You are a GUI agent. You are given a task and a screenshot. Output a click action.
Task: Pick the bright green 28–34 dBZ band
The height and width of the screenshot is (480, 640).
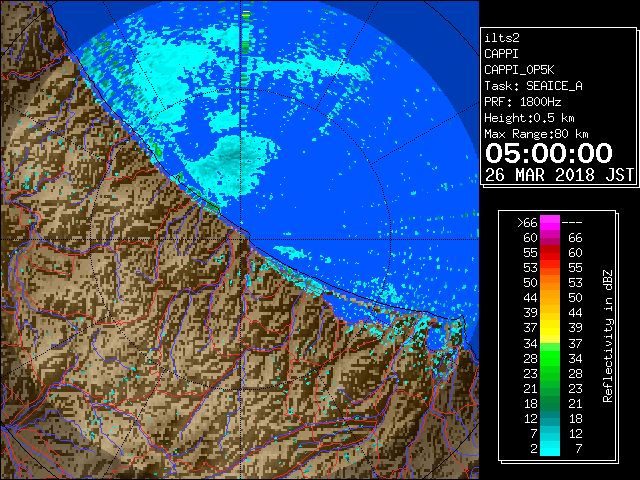pyautogui.click(x=550, y=358)
